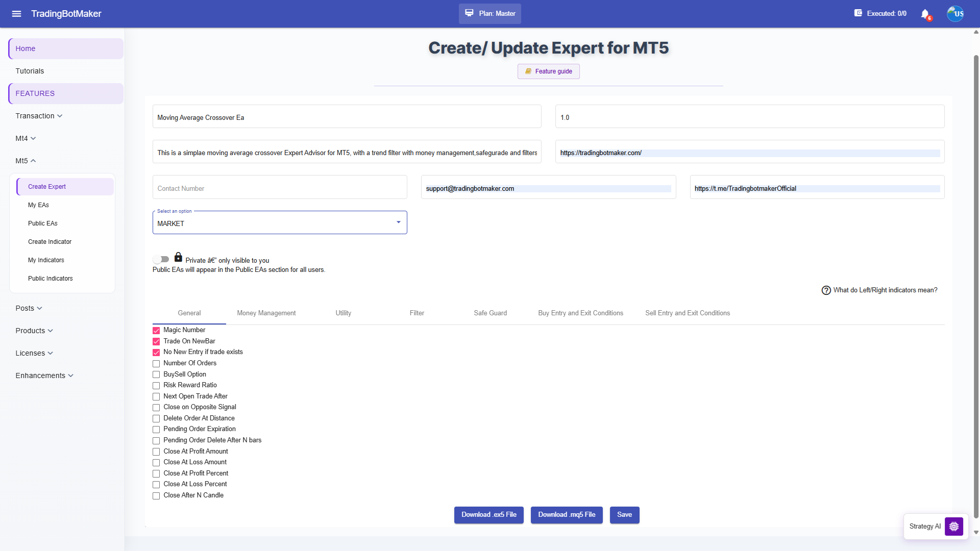This screenshot has height=551, width=980.
Task: Click the question mark help icon
Action: coord(826,290)
